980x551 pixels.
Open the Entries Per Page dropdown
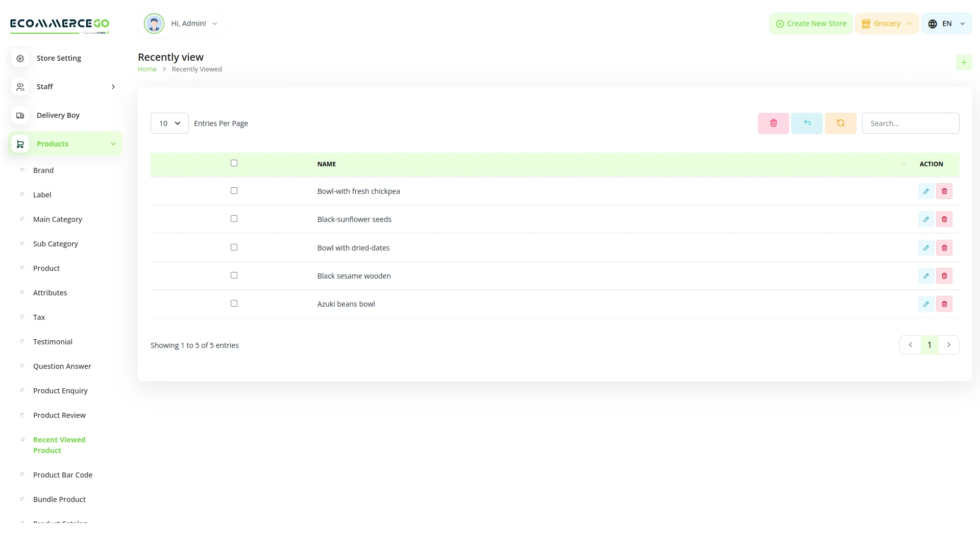point(169,123)
